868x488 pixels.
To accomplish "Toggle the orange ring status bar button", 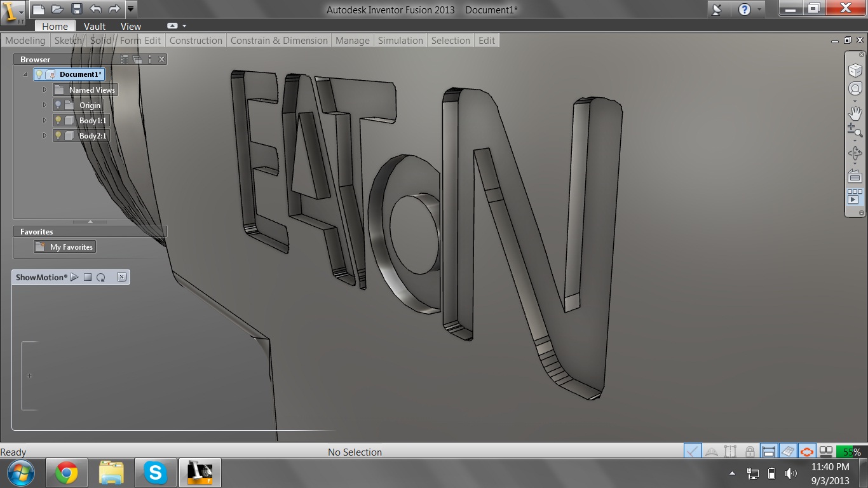I will [x=807, y=451].
